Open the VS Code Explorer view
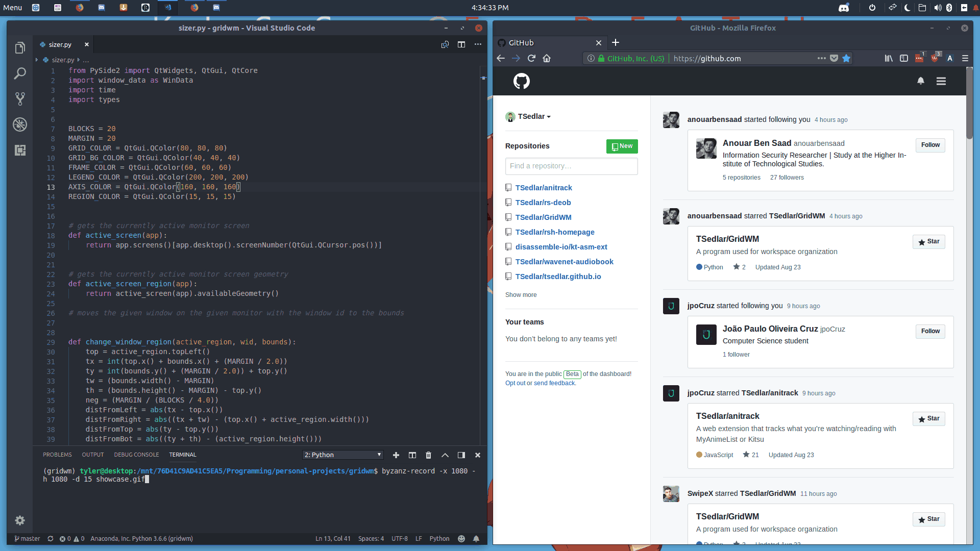Viewport: 980px width, 551px height. pos(20,48)
